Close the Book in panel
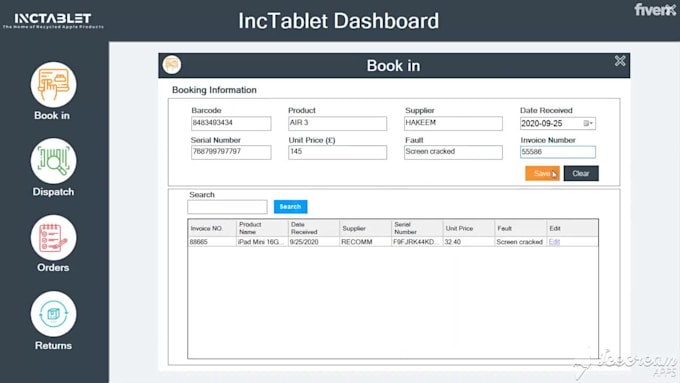The image size is (680, 383). point(620,61)
